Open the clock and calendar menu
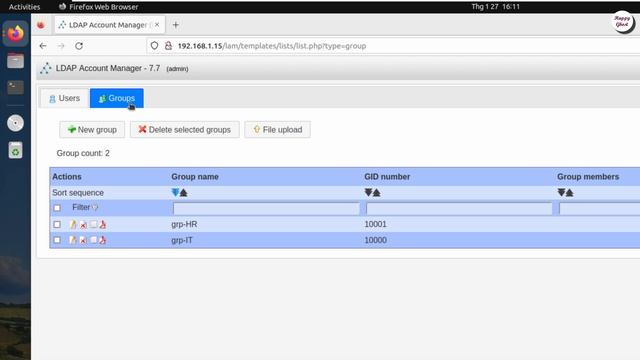 point(496,7)
